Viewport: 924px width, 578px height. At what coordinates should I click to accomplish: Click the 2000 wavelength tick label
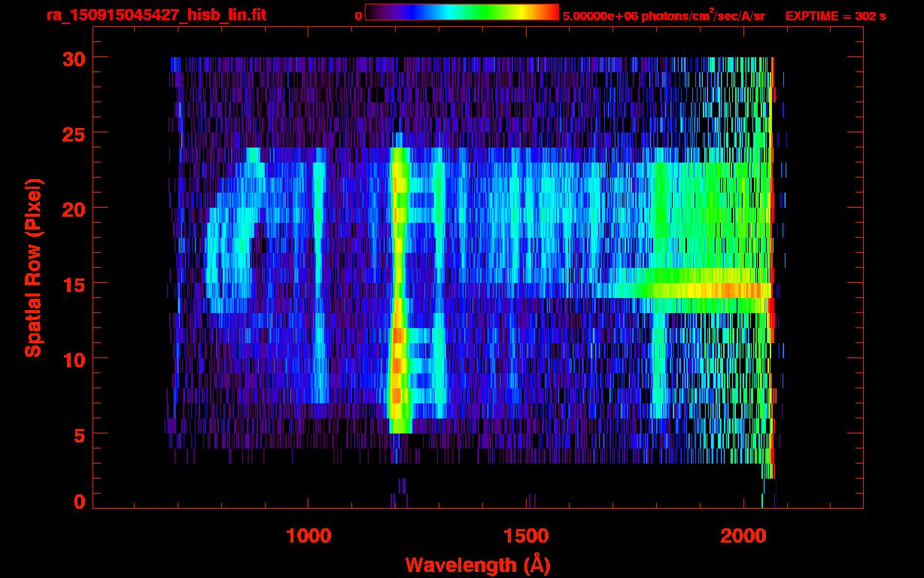[743, 536]
